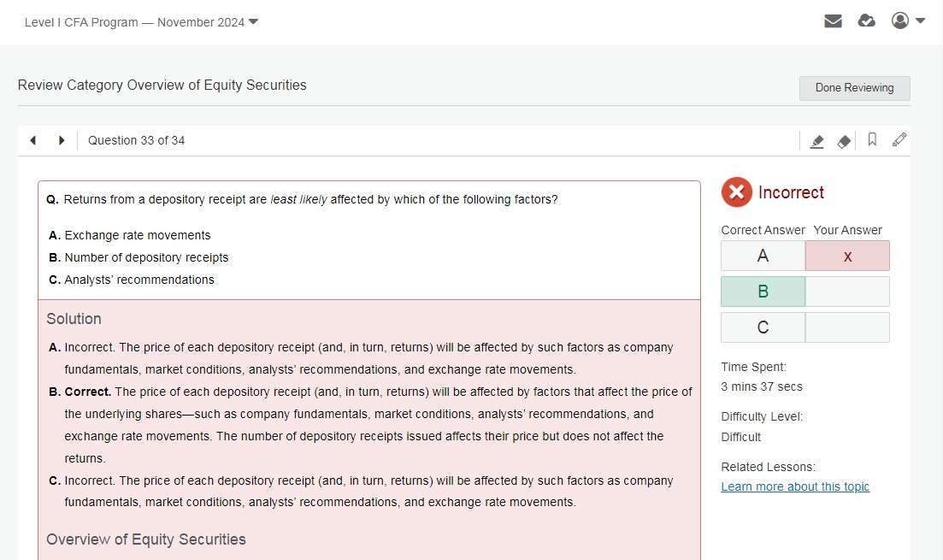Open the user account profile menu
943x560 pixels.
(907, 21)
